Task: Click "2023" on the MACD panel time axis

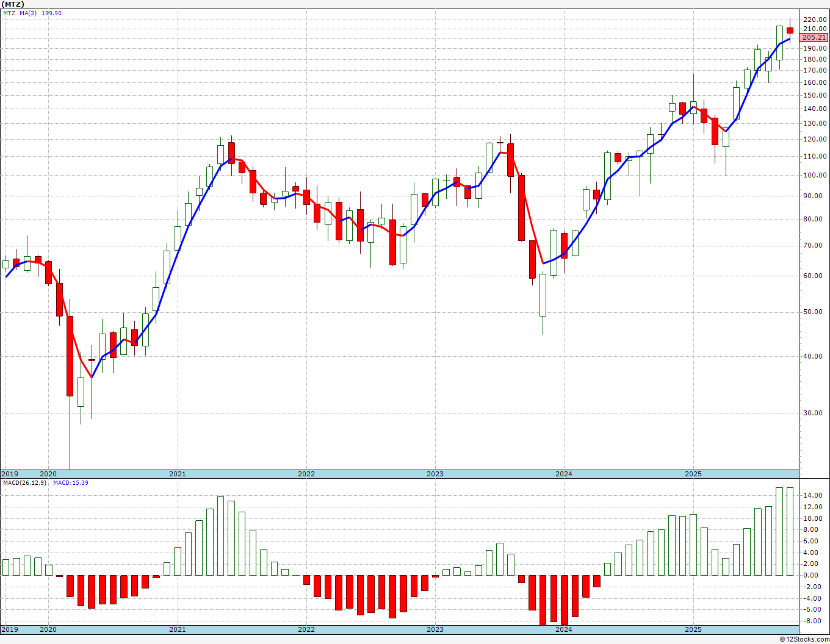Action: [x=435, y=629]
